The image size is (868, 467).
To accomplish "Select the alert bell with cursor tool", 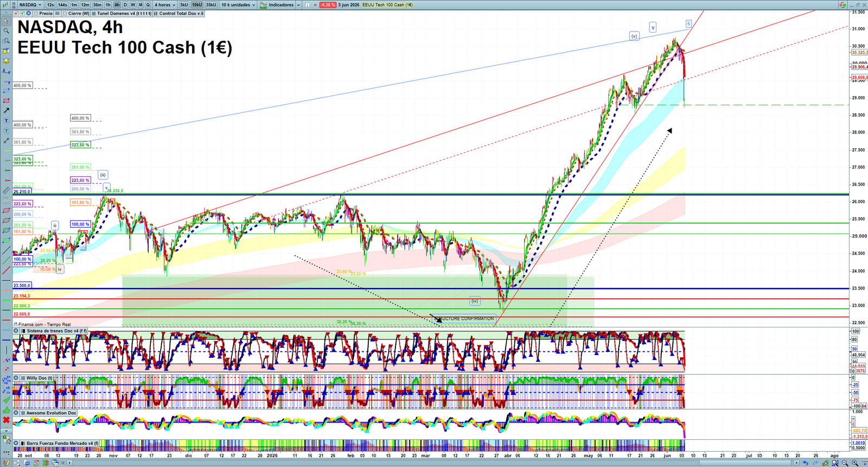I will click(7, 51).
